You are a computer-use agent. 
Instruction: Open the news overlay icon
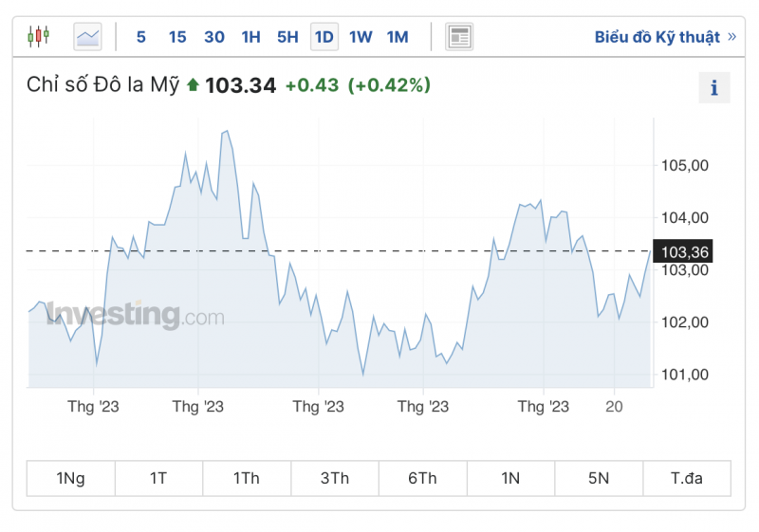pyautogui.click(x=459, y=37)
